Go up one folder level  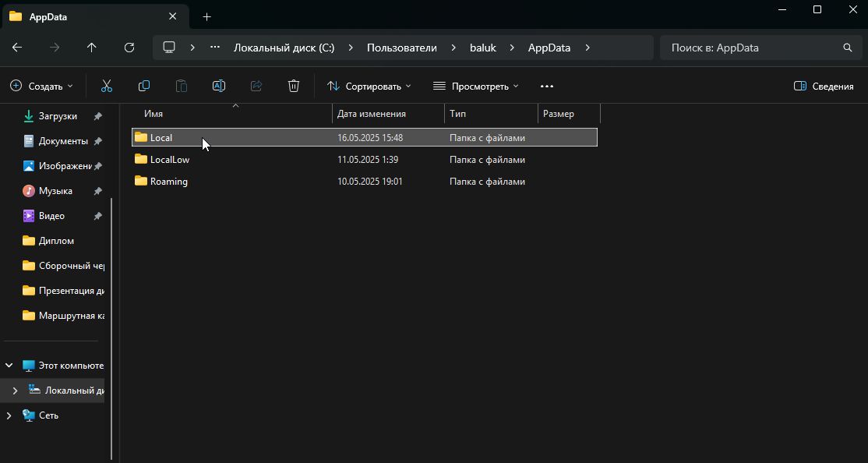click(92, 48)
